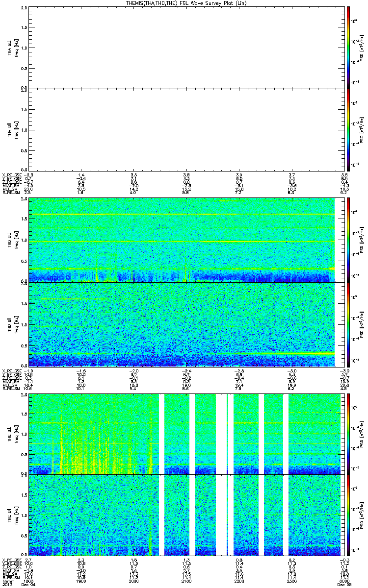This screenshot has height=588, width=368.
Task: Click the THA B-parallel PSD color bar
Action: [x=348, y=129]
